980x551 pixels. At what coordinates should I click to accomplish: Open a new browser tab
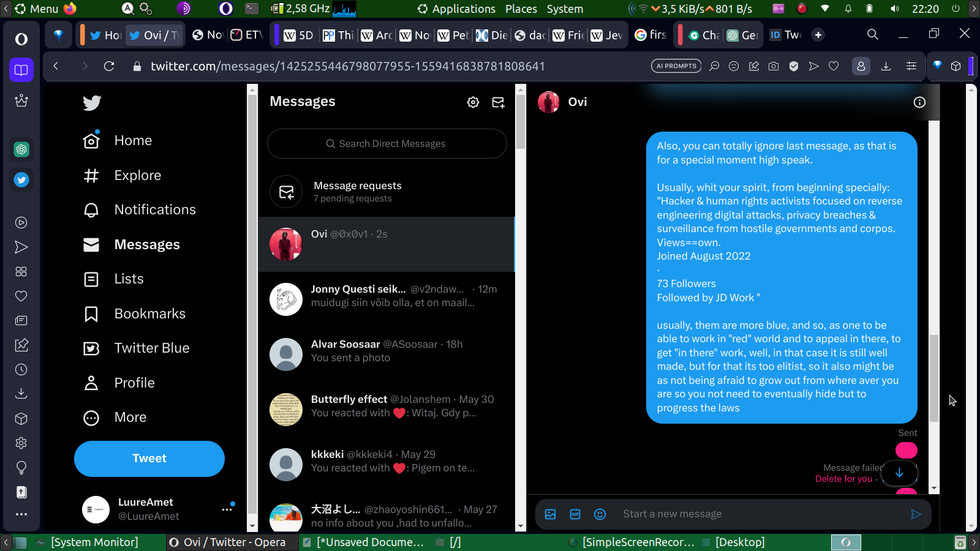coord(818,35)
